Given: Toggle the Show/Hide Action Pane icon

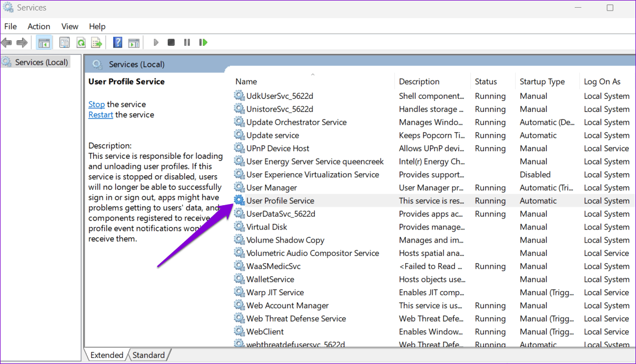Looking at the screenshot, I should (x=134, y=42).
